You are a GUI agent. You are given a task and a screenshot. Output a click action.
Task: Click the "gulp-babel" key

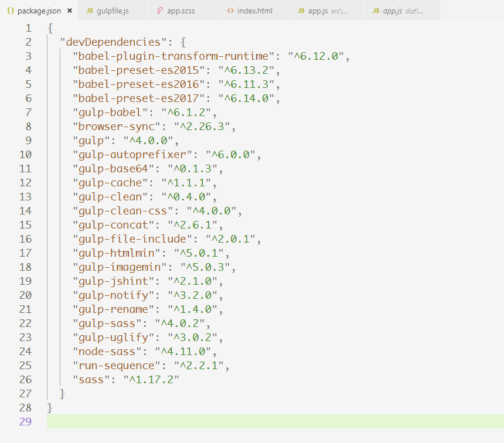[110, 113]
